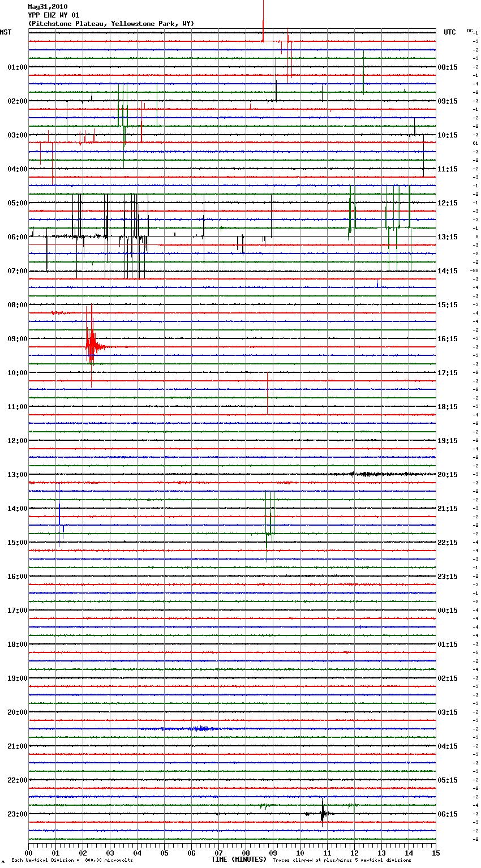This screenshot has height=868, width=481.
Task: Click the location text 'Pitchstone Plateau, Yellowstone Park, WY'
Action: pyautogui.click(x=111, y=24)
